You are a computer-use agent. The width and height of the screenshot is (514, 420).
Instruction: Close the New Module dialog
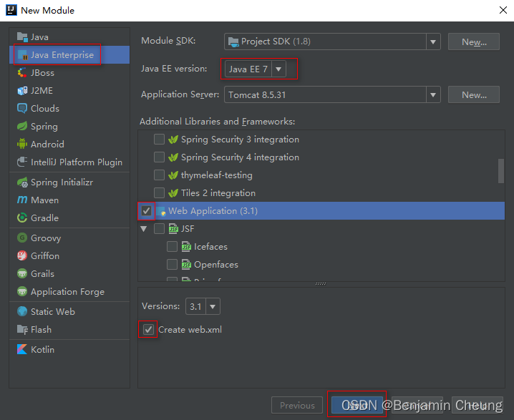[503, 10]
